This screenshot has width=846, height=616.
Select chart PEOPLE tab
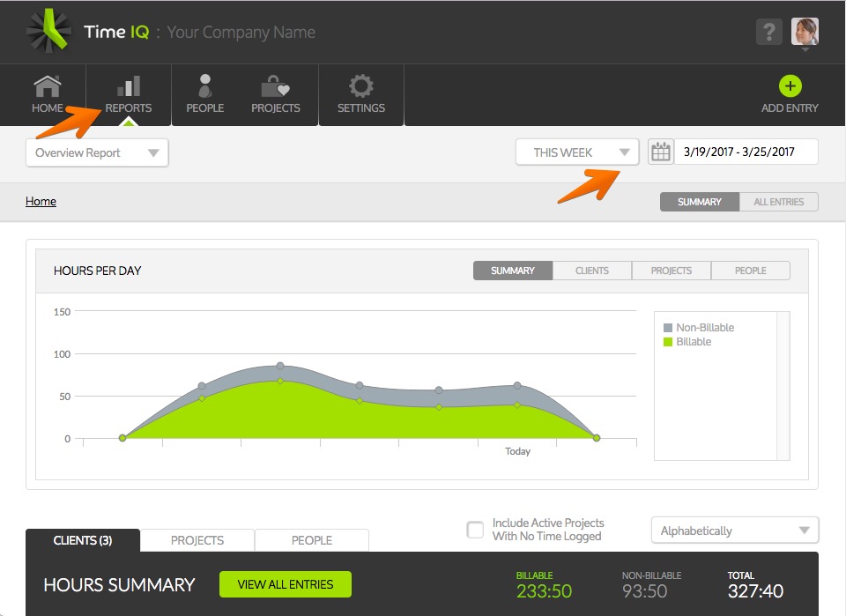[x=751, y=271]
